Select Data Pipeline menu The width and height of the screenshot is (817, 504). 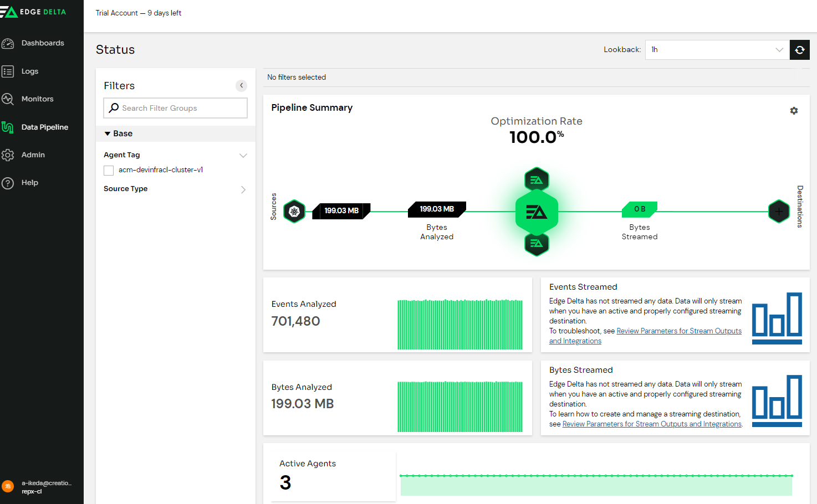pos(45,127)
